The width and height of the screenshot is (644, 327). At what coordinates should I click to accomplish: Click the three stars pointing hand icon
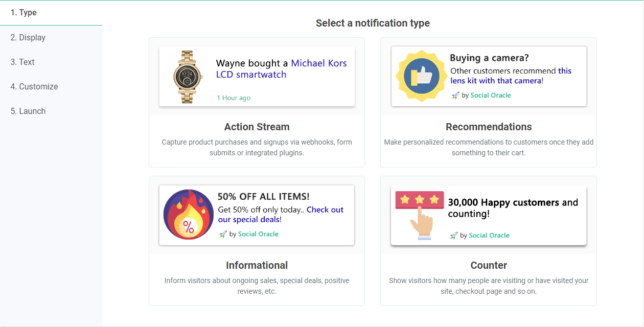coord(420,216)
